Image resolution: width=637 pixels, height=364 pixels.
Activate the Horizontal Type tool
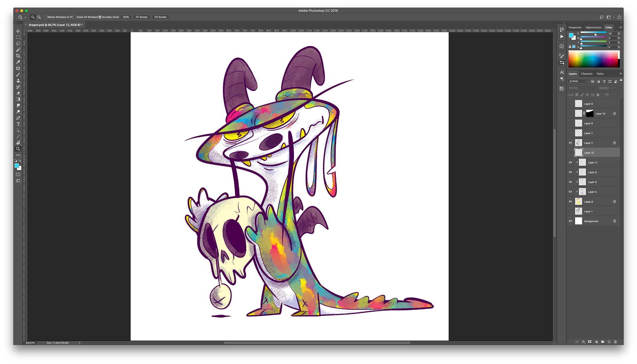(18, 124)
